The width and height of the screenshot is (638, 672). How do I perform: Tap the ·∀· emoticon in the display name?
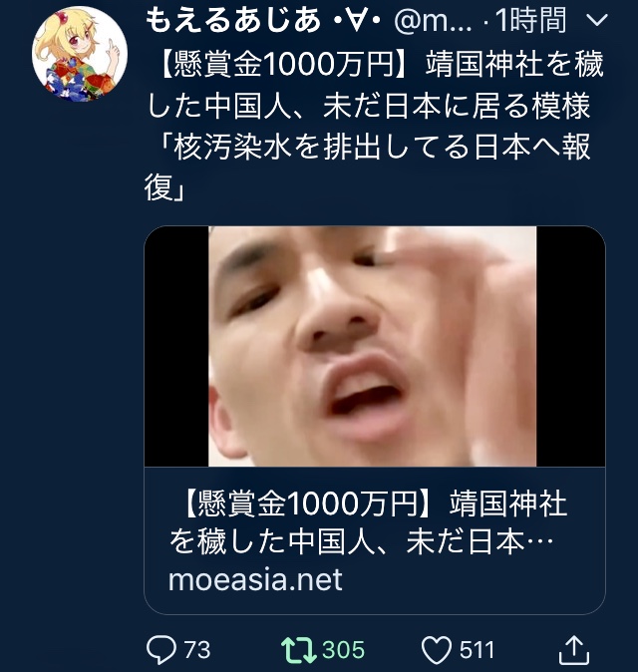click(357, 21)
